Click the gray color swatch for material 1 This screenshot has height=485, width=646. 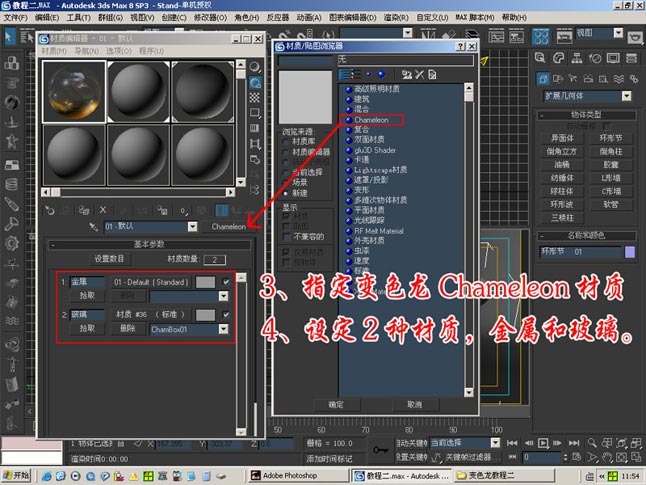pyautogui.click(x=206, y=282)
